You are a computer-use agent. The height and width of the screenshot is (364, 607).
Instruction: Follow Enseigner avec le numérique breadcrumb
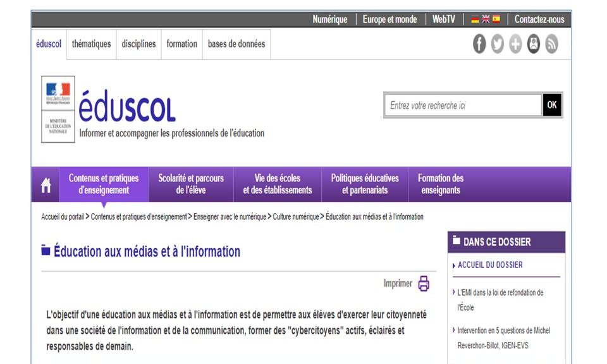230,217
